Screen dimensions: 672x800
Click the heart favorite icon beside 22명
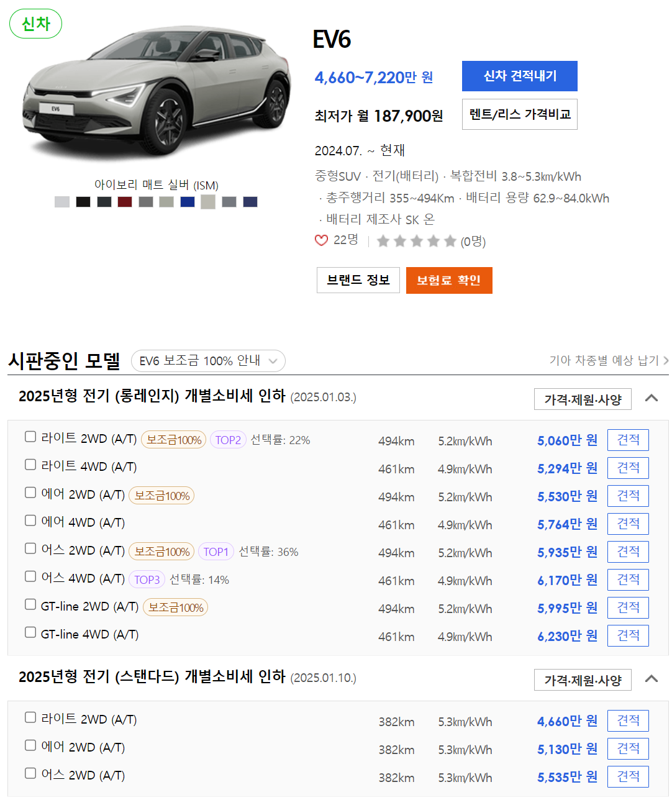[321, 240]
